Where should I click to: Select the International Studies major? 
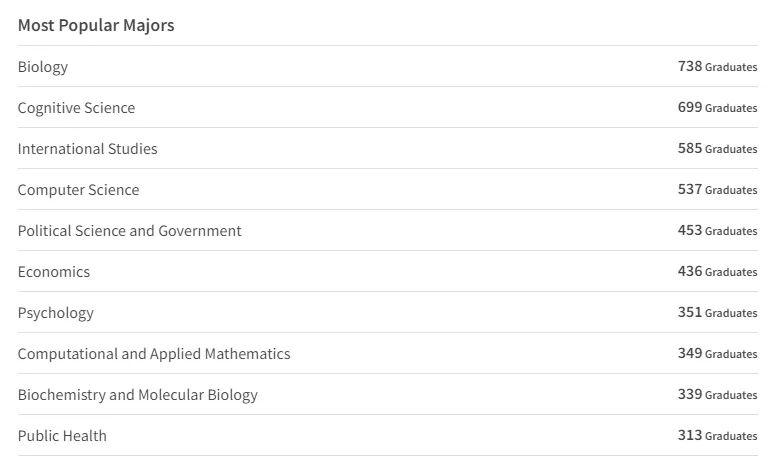pyautogui.click(x=87, y=149)
